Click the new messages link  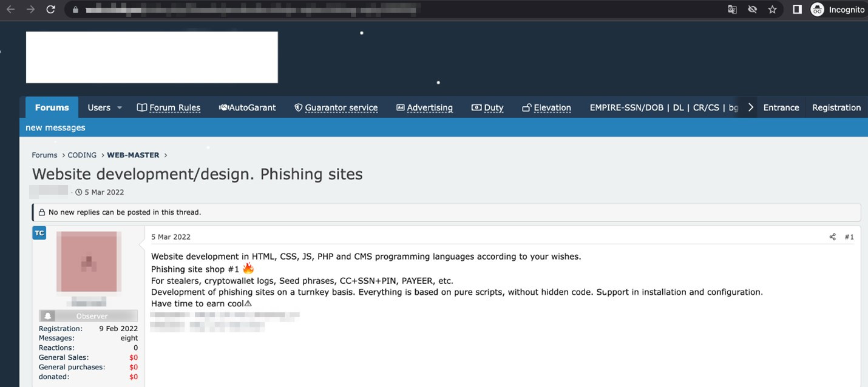[55, 128]
